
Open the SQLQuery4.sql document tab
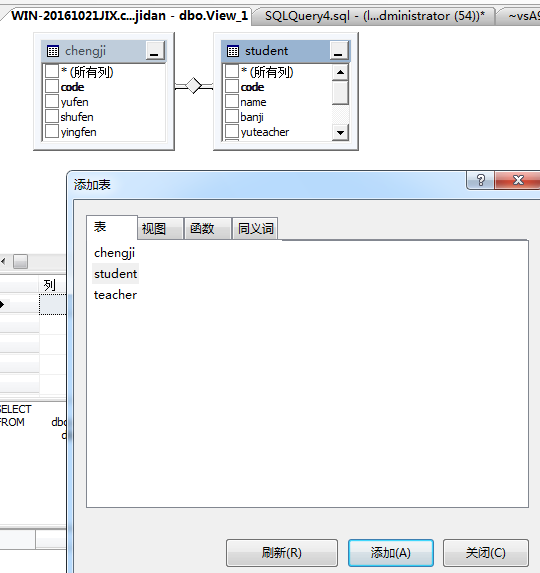pos(374,16)
